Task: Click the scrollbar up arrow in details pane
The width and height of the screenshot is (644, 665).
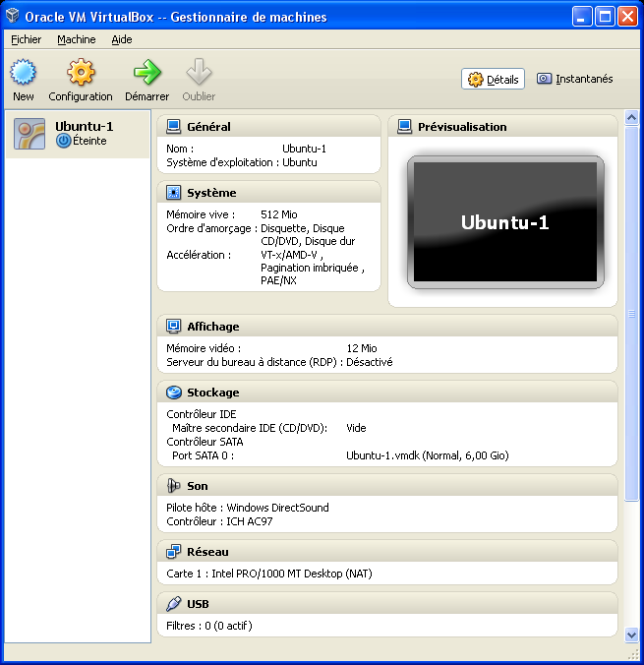Action: 631,117
